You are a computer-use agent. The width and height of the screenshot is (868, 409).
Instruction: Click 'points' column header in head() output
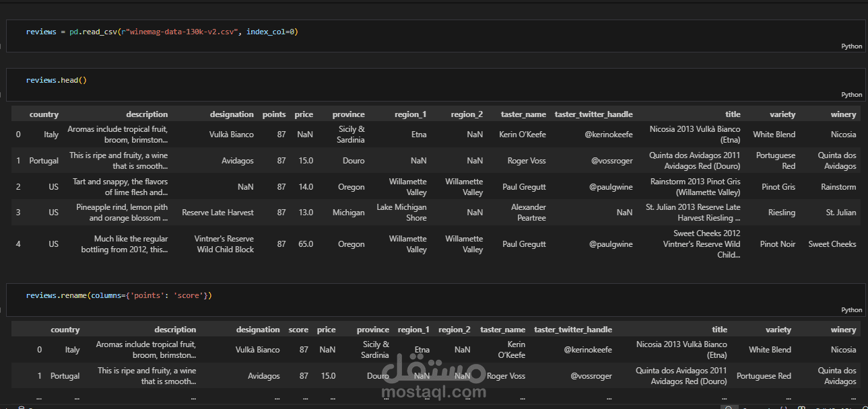coord(274,114)
